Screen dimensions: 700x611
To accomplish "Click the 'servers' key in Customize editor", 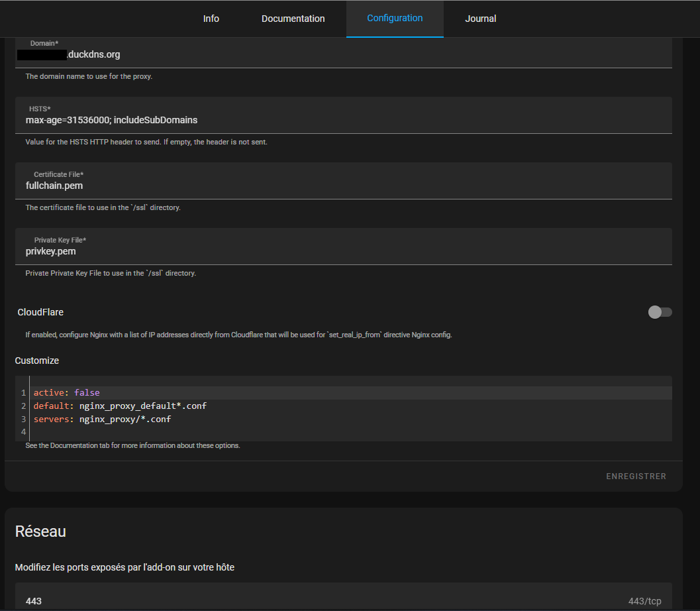I will [x=52, y=419].
